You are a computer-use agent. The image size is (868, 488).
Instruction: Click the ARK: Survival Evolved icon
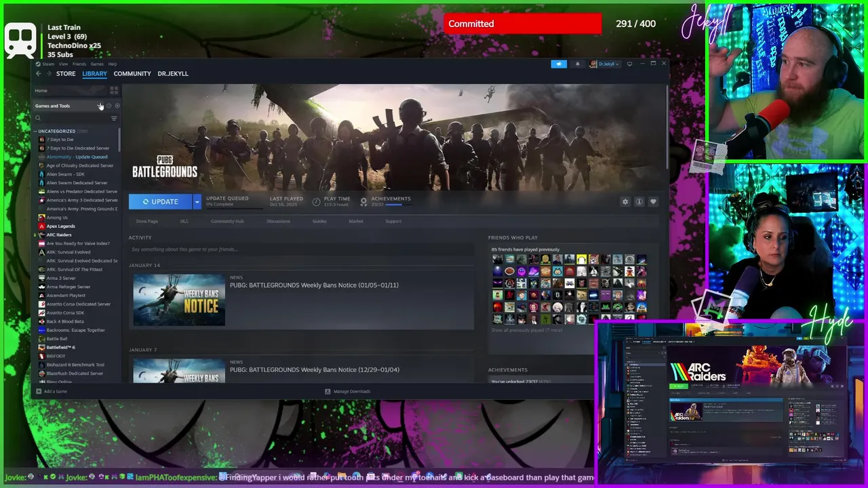(42, 252)
